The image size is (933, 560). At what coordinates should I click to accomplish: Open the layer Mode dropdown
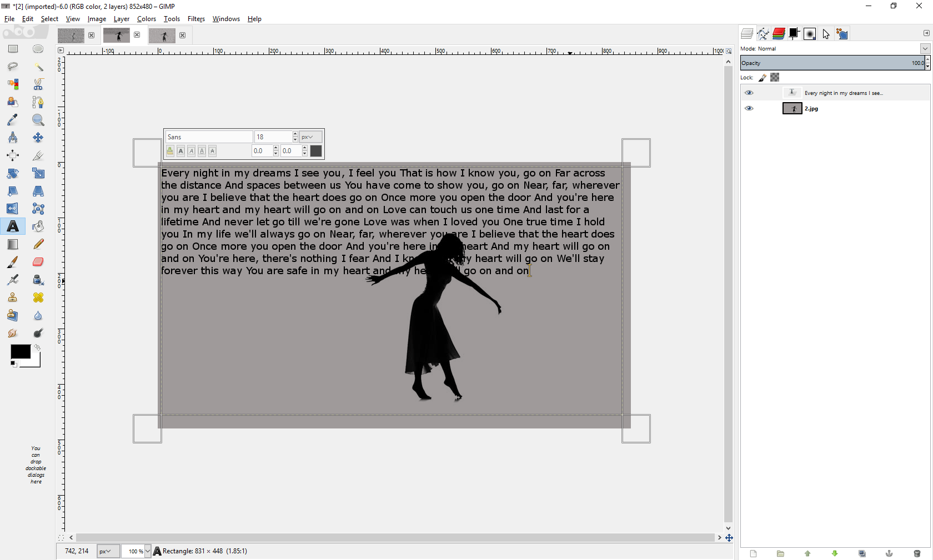tap(925, 48)
